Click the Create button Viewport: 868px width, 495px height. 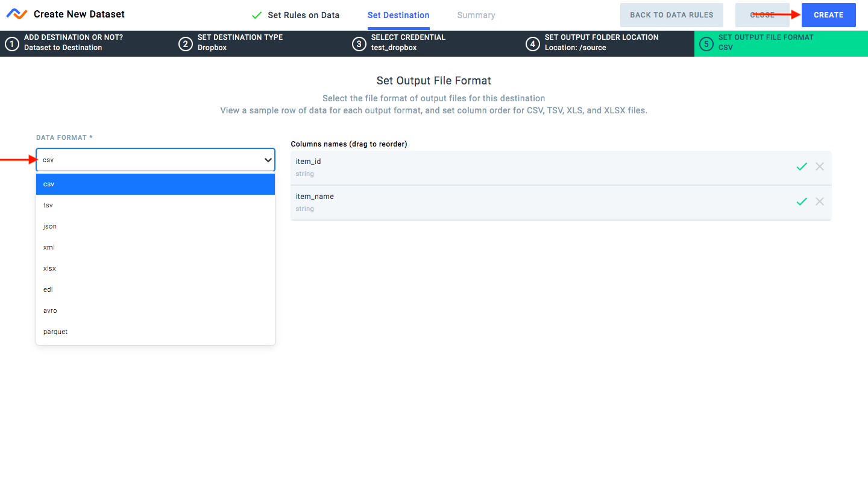pyautogui.click(x=829, y=15)
